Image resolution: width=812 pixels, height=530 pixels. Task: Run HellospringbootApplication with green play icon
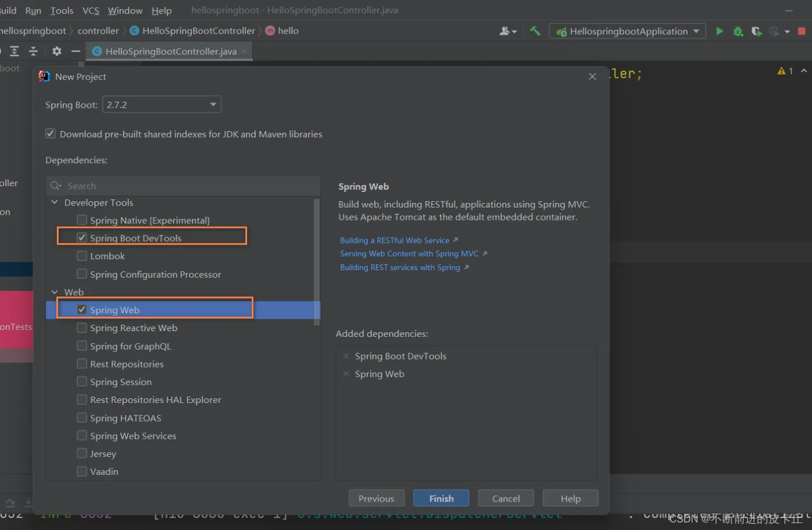[x=719, y=31]
